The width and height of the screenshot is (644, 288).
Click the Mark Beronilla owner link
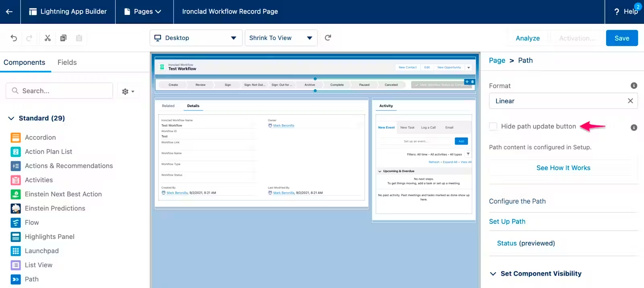284,125
